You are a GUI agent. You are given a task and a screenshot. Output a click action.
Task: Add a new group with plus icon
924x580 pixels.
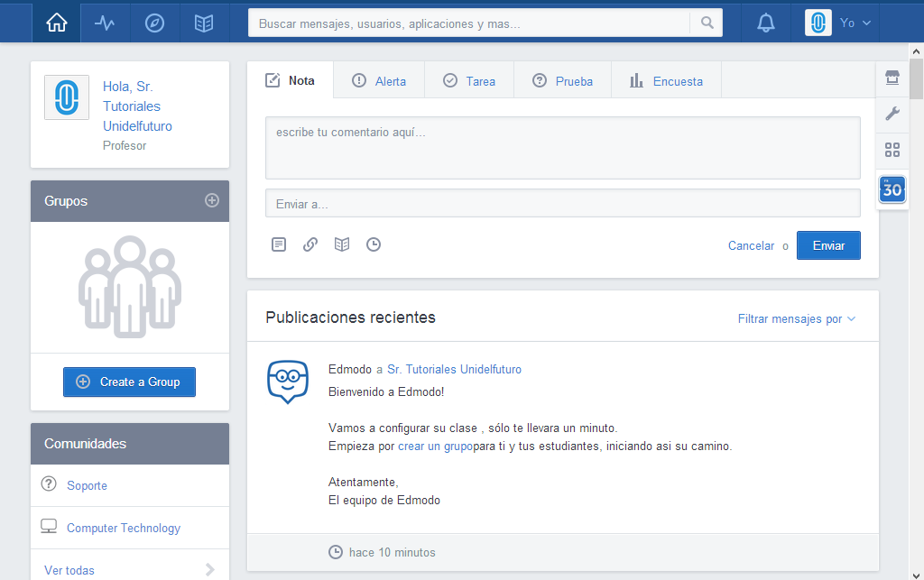tap(211, 201)
